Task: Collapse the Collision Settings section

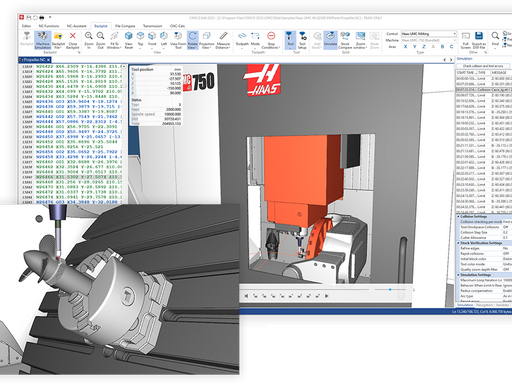Action: pos(458,216)
